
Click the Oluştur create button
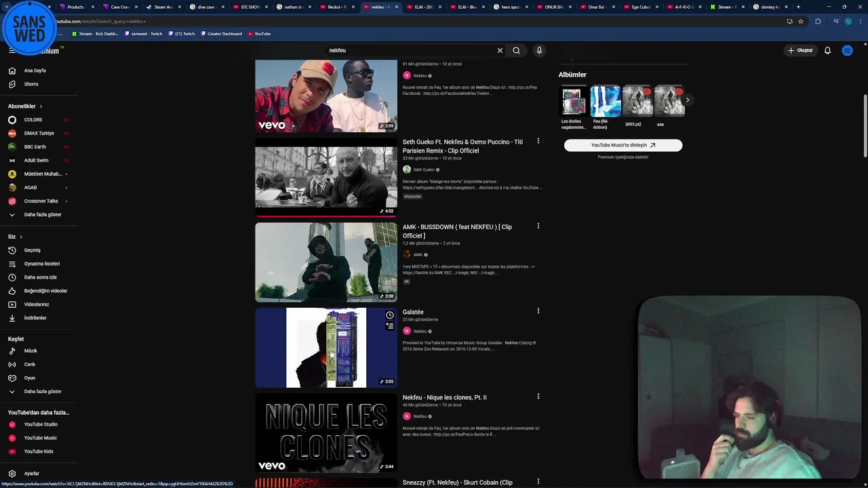[x=800, y=50]
